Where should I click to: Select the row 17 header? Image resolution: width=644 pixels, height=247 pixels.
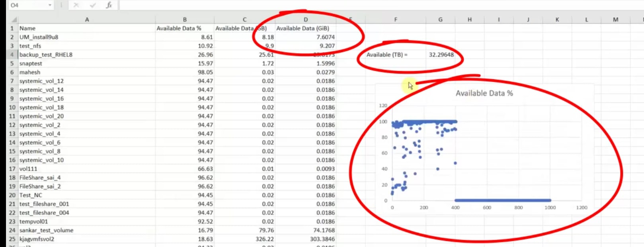[12, 169]
